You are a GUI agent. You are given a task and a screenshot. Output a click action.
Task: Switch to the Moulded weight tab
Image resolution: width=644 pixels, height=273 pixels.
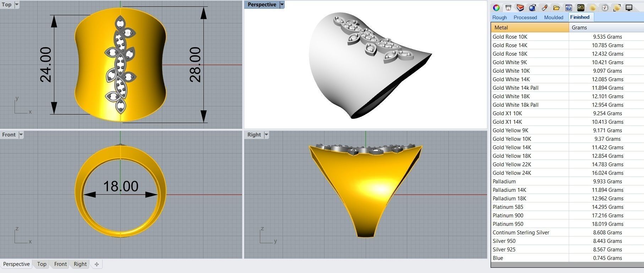click(x=553, y=17)
